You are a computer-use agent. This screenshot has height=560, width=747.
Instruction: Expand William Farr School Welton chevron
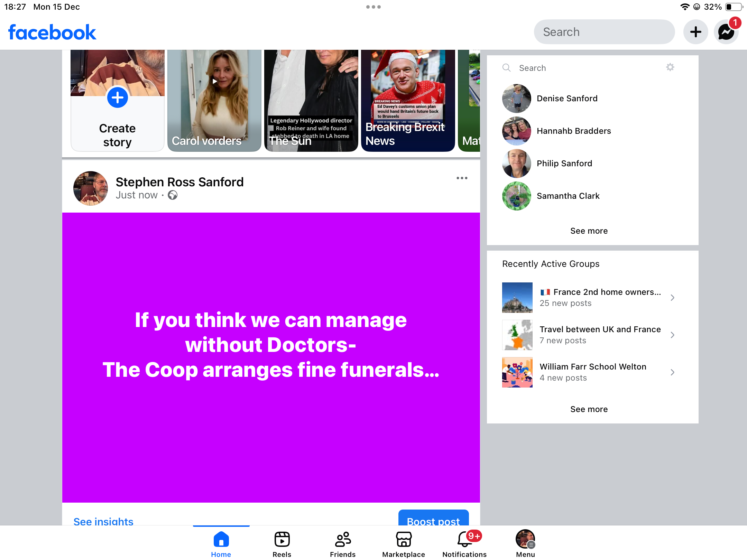(672, 372)
